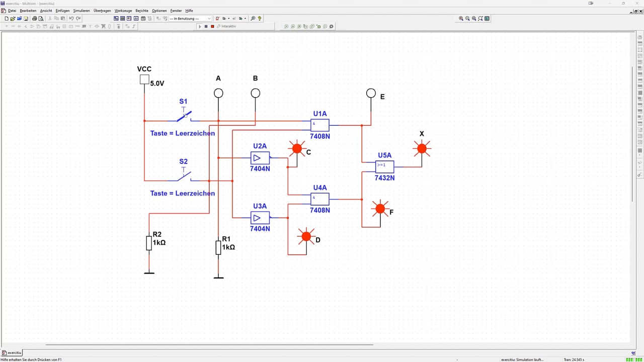Image resolution: width=644 pixels, height=362 pixels.
Task: Click the Electrical rules check icon
Action: 217,19
